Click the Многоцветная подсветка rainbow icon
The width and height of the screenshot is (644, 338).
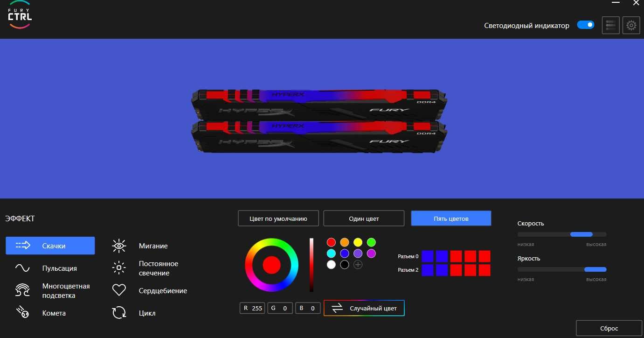pos(22,290)
